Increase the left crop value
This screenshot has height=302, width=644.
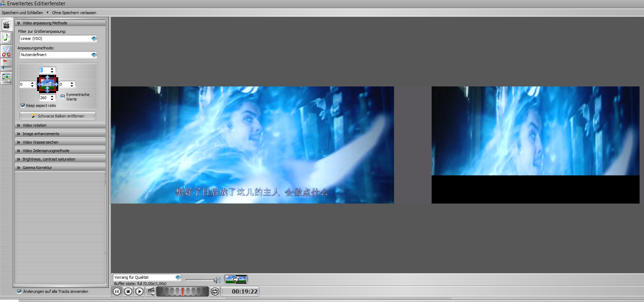pyautogui.click(x=32, y=83)
